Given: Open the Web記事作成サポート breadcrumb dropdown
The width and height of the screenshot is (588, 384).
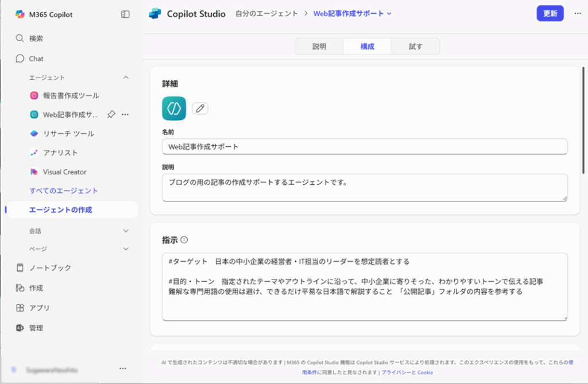Looking at the screenshot, I should click(x=352, y=14).
